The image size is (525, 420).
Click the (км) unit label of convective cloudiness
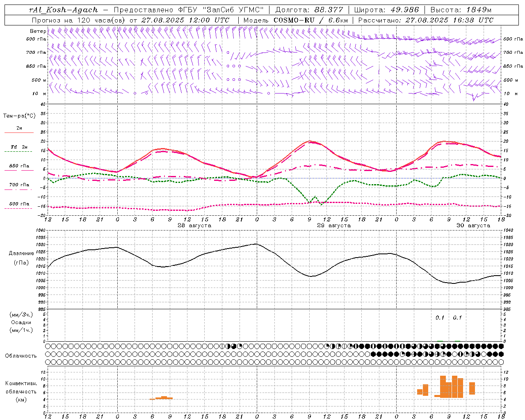pyautogui.click(x=21, y=399)
